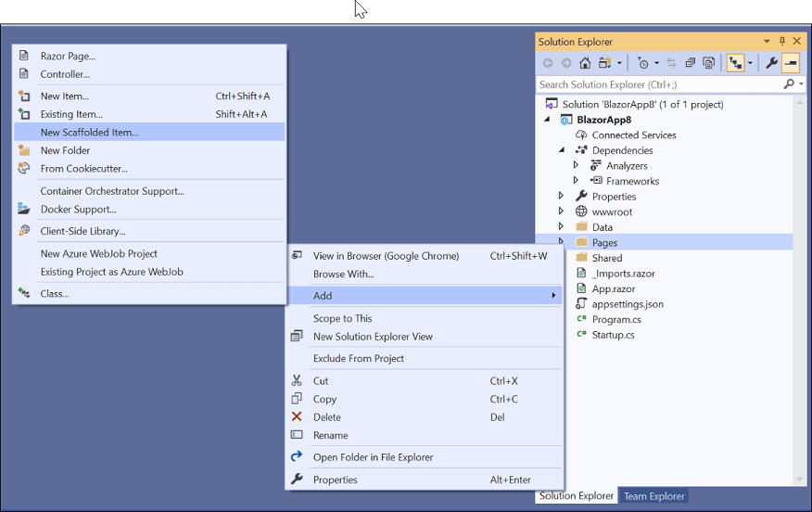Select New Scaffolded Item from the submenu
Image resolution: width=812 pixels, height=512 pixels.
tap(89, 133)
